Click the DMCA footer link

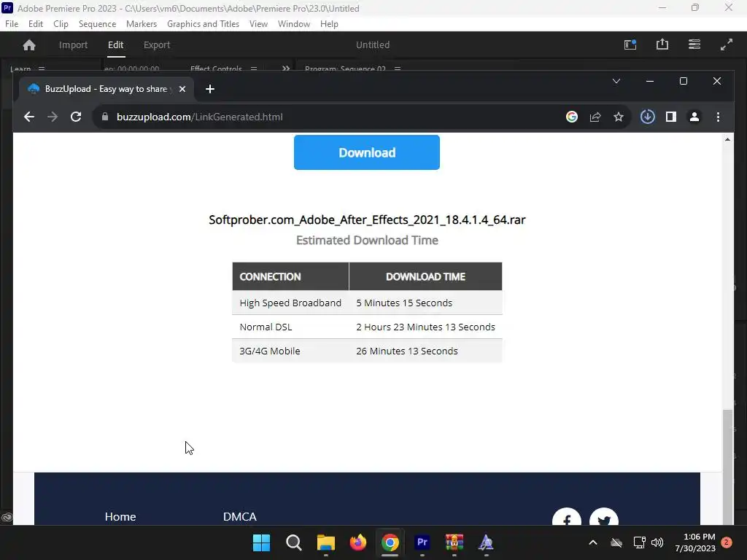[239, 517]
